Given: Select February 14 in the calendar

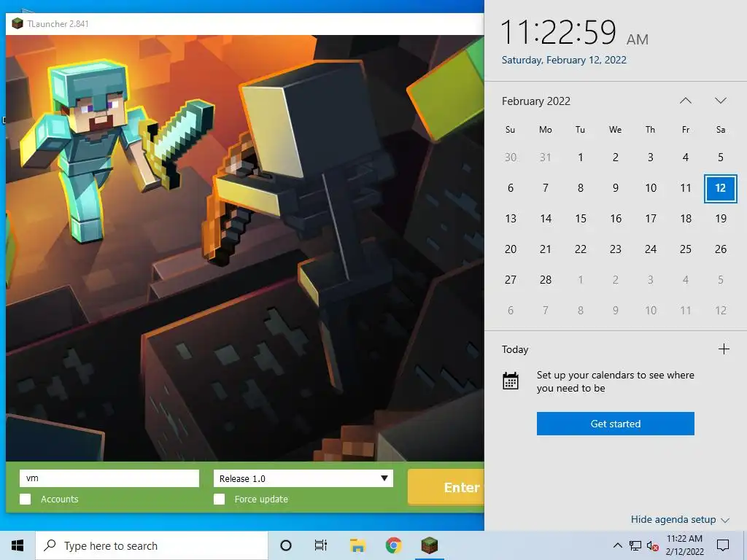Looking at the screenshot, I should point(546,219).
